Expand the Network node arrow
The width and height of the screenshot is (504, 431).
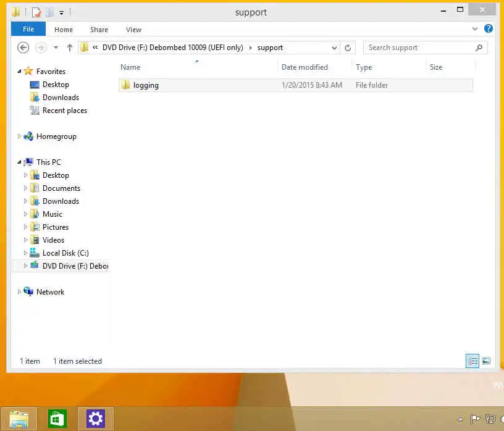(x=19, y=292)
